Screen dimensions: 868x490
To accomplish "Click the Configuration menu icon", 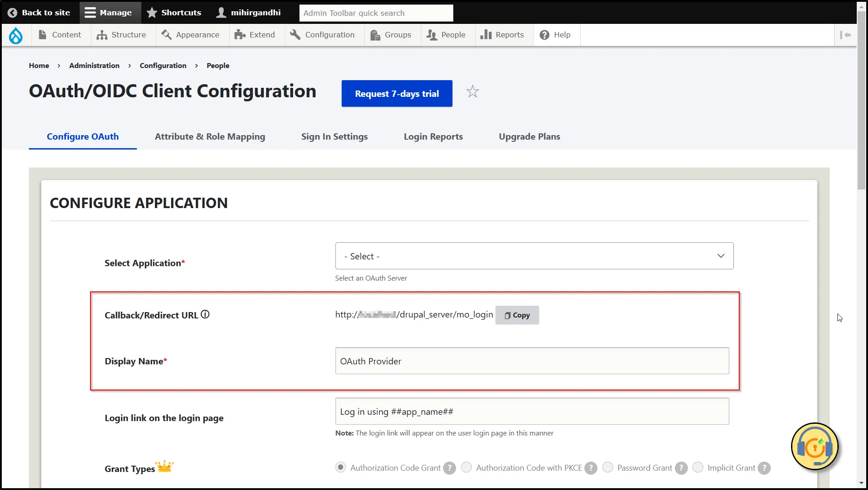I will click(x=295, y=35).
